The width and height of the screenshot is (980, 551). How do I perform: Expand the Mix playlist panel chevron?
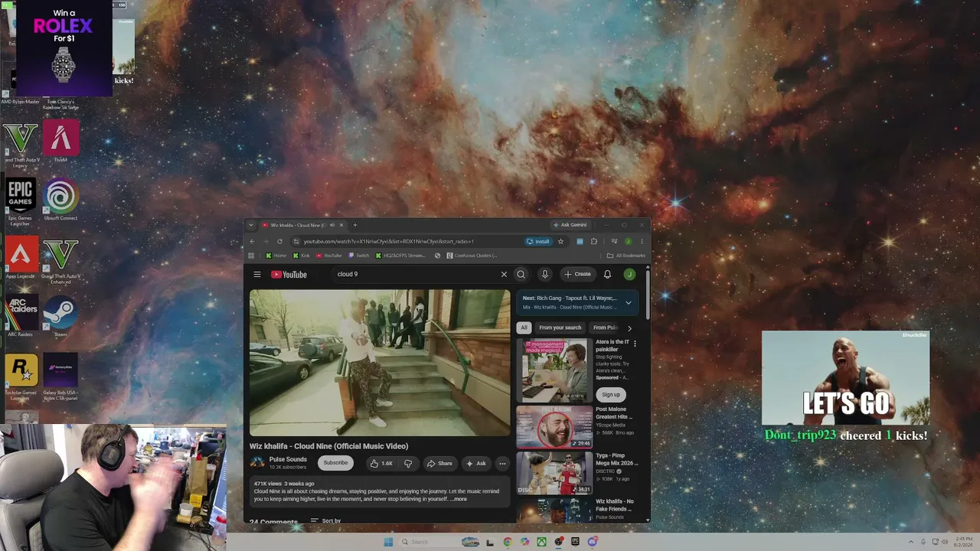coord(629,302)
